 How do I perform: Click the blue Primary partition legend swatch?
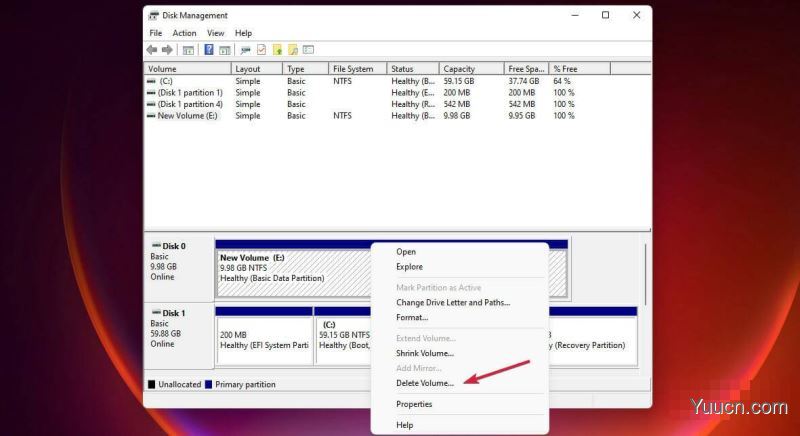208,384
